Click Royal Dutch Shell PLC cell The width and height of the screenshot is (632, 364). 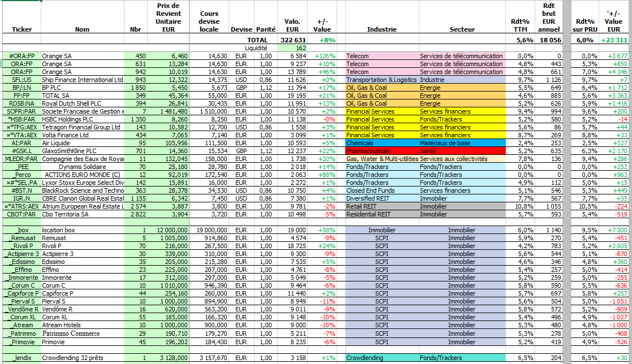click(82, 103)
